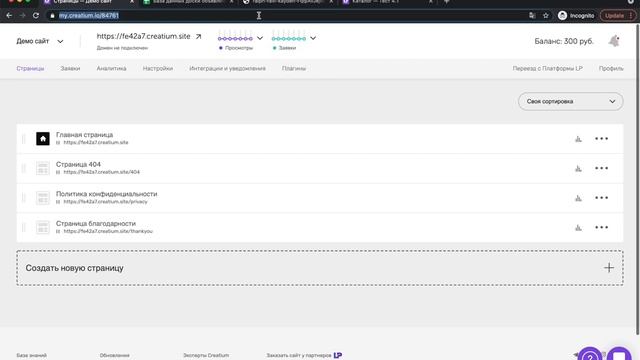The width and height of the screenshot is (640, 360).
Task: Switch to Настройки tab
Action: (x=158, y=69)
